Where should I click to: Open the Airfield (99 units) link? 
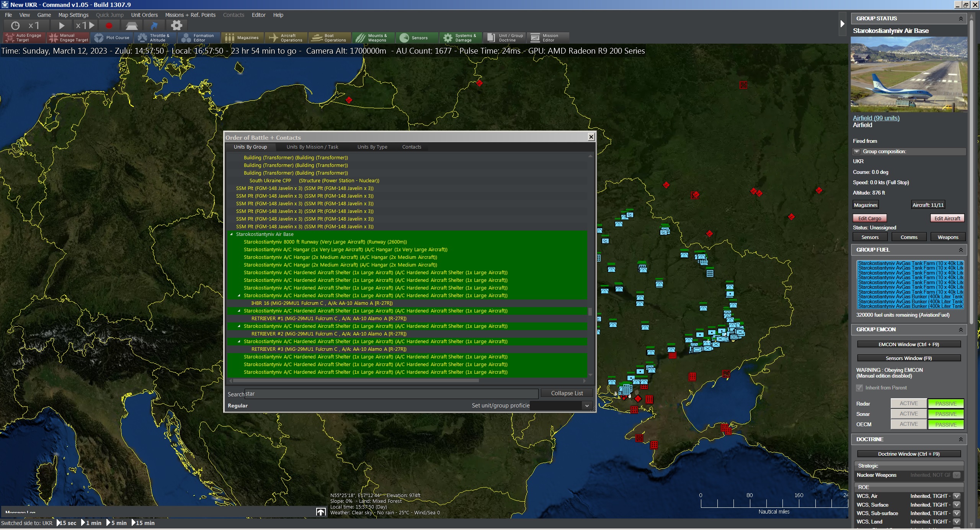(876, 118)
